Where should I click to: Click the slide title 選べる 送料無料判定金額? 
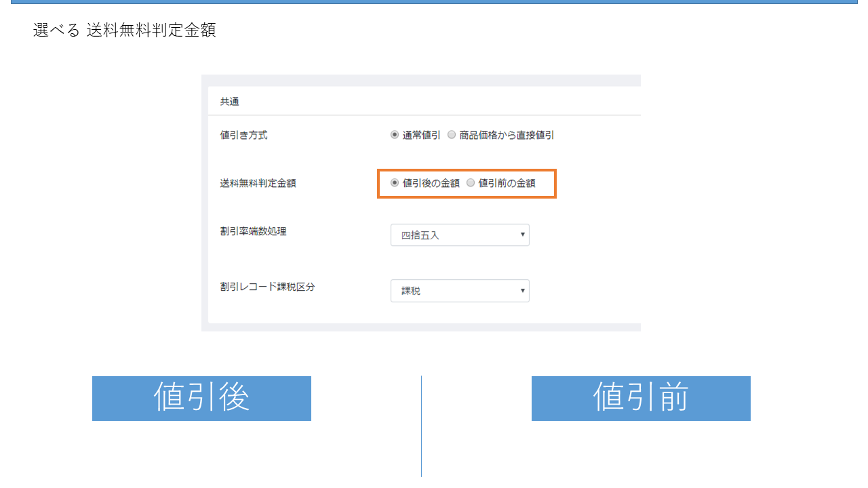(125, 30)
